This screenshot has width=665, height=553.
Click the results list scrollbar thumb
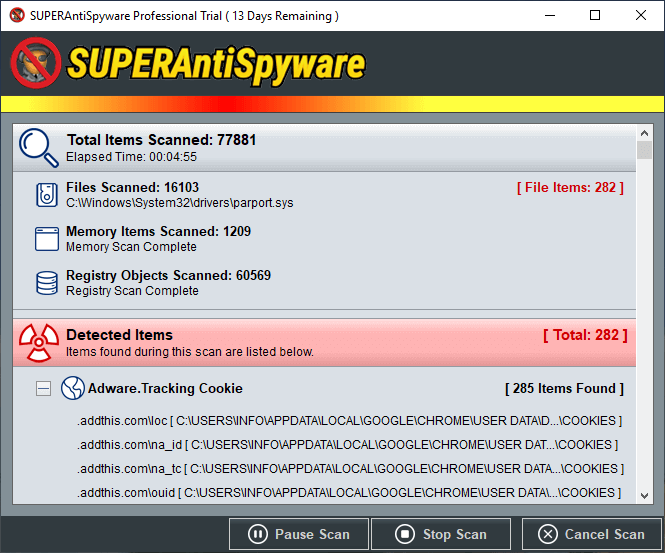point(644,150)
